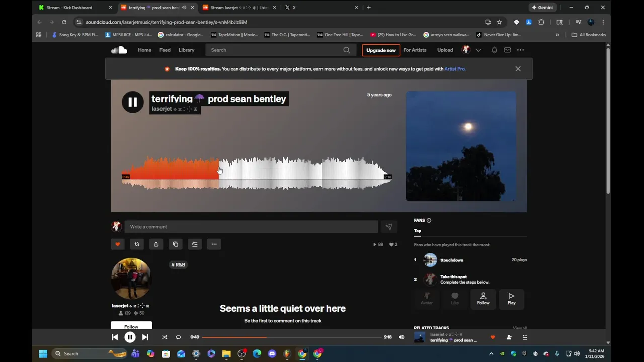Add track to Next up queue
The width and height of the screenshot is (644, 362).
pyautogui.click(x=195, y=244)
